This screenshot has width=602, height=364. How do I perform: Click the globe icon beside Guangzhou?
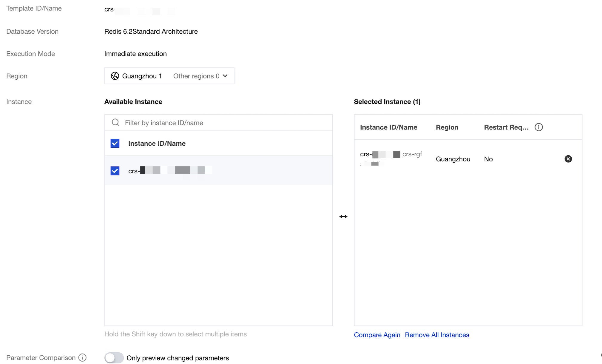tap(115, 76)
